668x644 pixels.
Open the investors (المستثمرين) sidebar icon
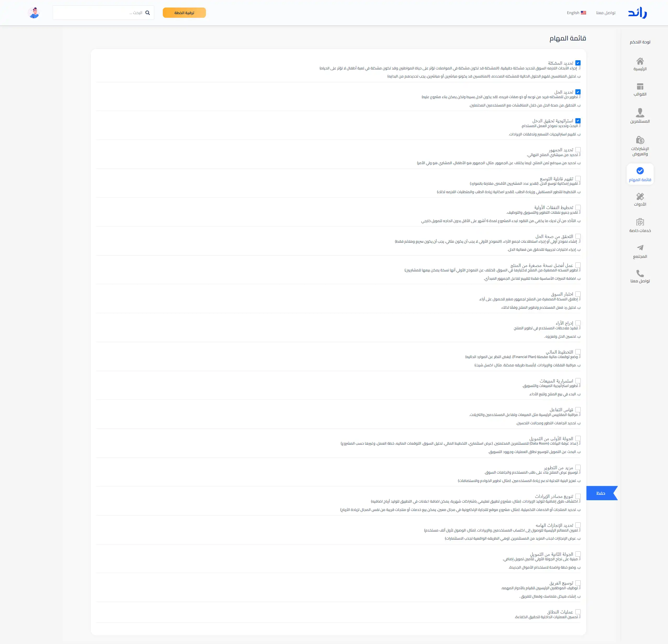click(x=640, y=112)
